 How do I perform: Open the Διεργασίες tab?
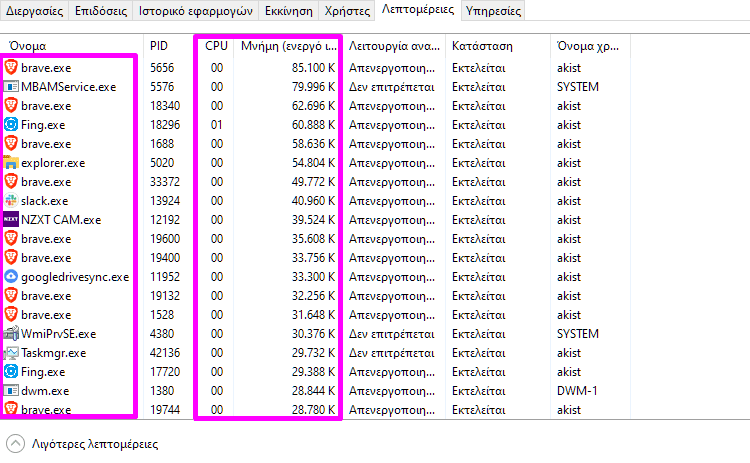click(34, 11)
